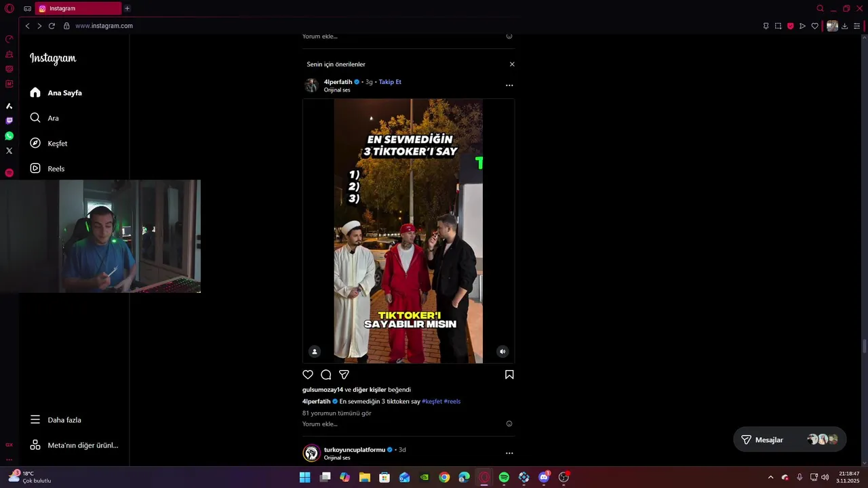The width and height of the screenshot is (868, 488).
Task: Save the 4lperfatih post bookmark
Action: 509,375
